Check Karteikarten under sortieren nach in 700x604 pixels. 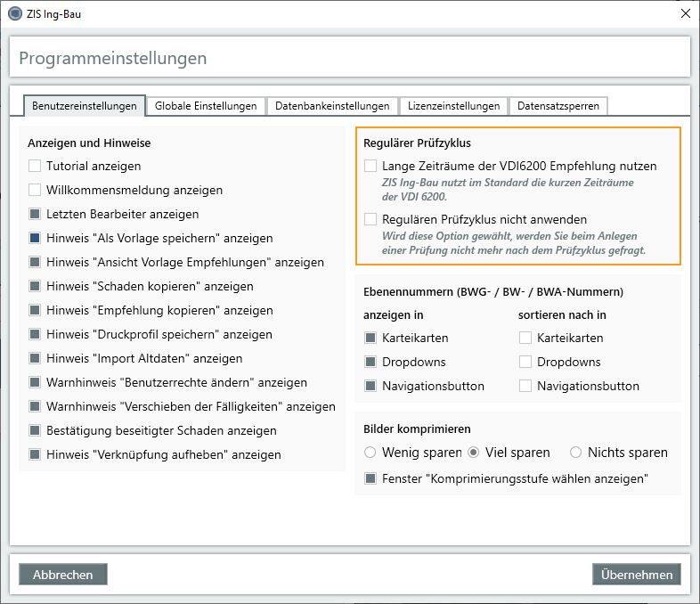[x=525, y=338]
